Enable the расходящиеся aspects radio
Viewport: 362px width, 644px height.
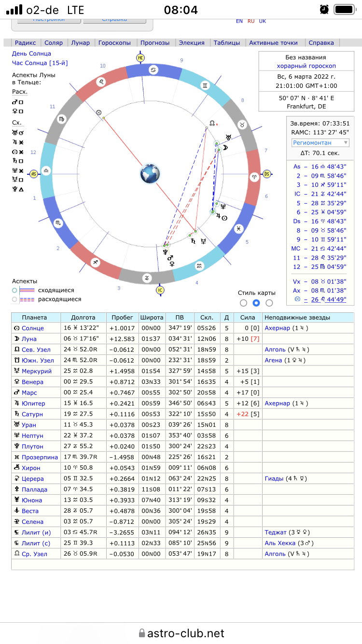(x=14, y=299)
